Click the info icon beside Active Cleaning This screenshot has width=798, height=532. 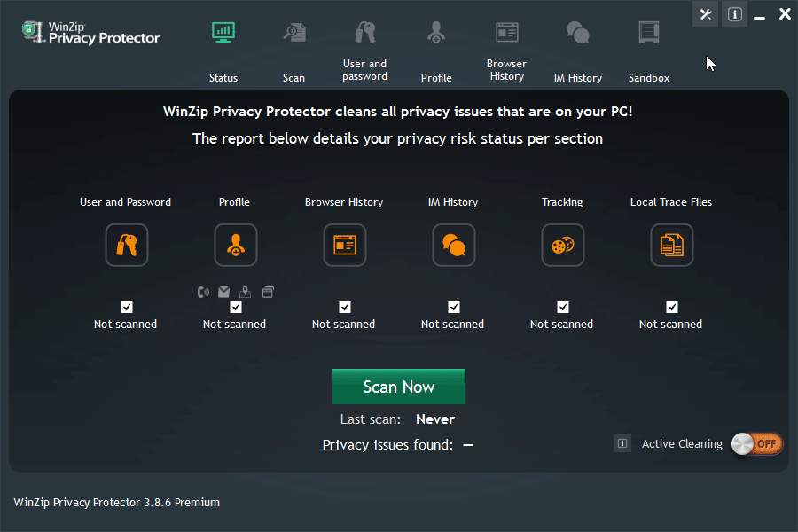tap(622, 443)
